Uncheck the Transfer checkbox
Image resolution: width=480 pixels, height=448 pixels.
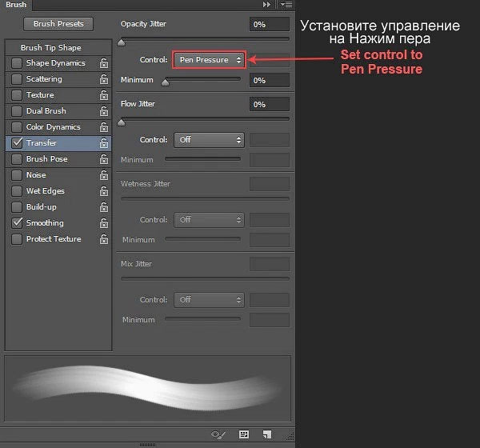pyautogui.click(x=17, y=143)
